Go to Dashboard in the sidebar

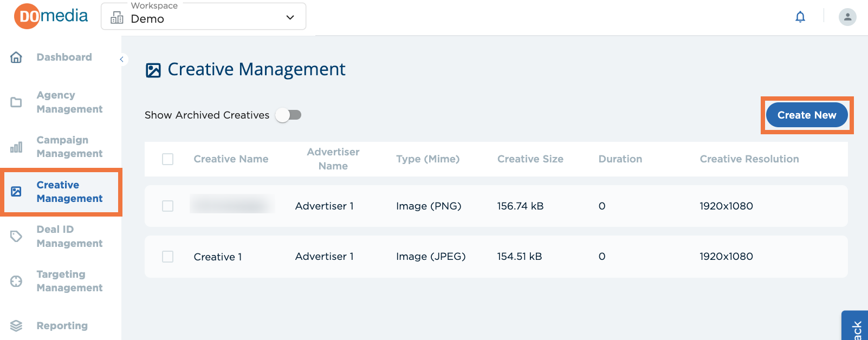tap(64, 57)
